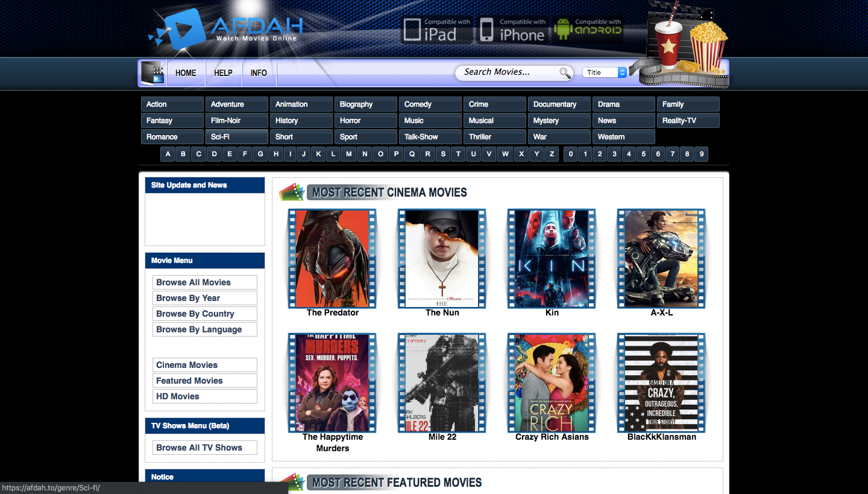Open the Title search-type dropdown
This screenshot has height=494, width=868.
(605, 72)
